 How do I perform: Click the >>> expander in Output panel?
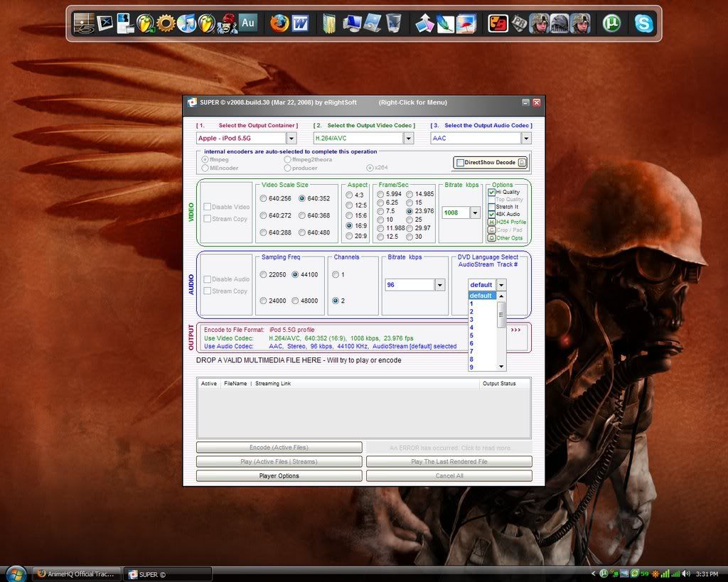[515, 330]
